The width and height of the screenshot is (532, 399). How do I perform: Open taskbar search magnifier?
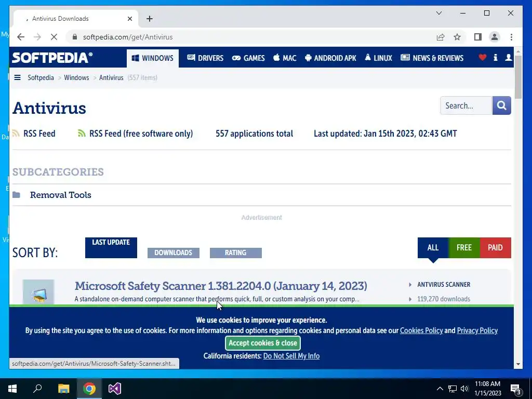[x=37, y=389]
